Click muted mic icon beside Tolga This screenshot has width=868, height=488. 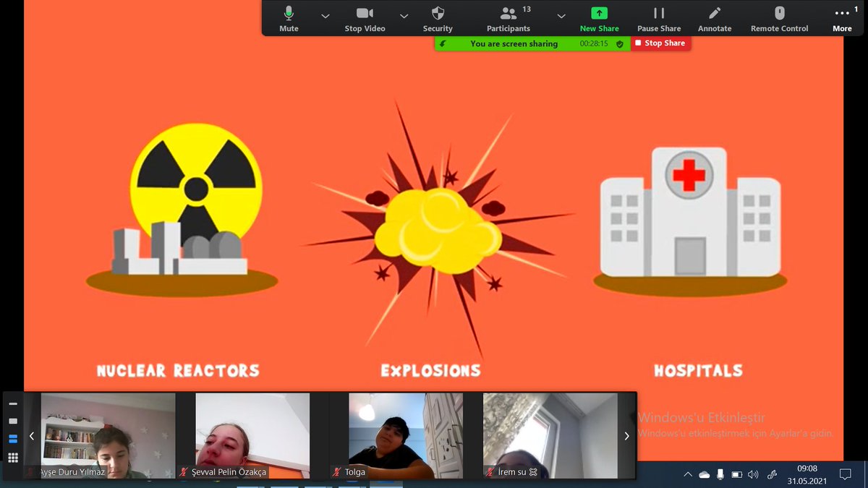coord(337,472)
